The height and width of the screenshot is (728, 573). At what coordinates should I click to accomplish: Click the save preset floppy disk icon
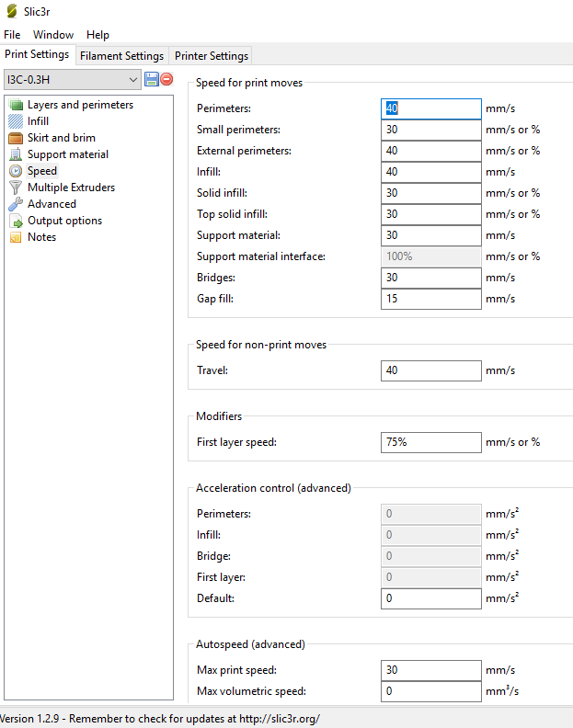pyautogui.click(x=152, y=79)
